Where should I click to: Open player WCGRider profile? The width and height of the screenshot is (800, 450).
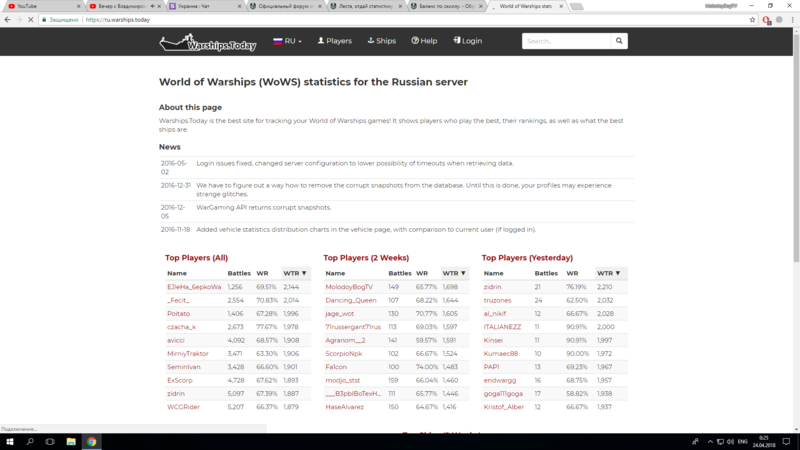tap(183, 407)
